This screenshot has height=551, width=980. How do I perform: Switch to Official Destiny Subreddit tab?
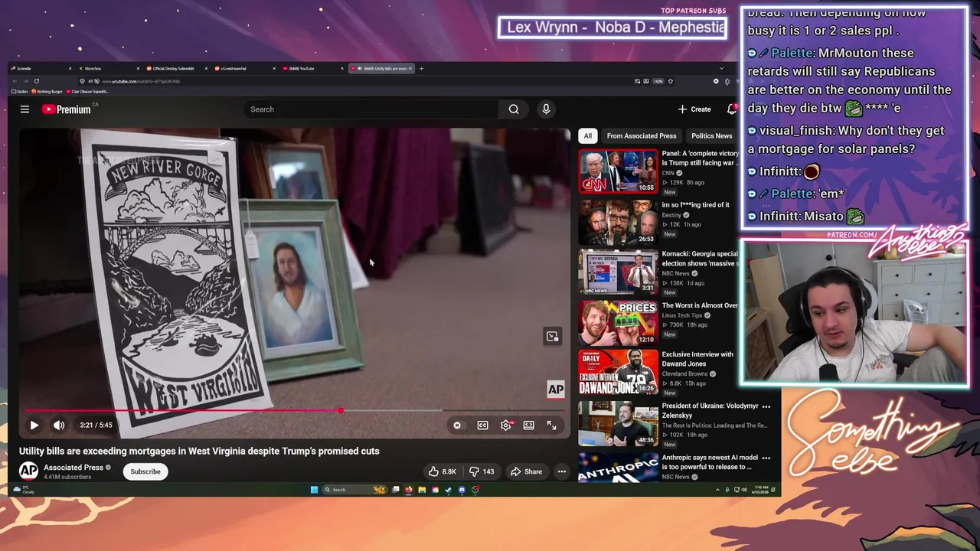[x=178, y=68]
